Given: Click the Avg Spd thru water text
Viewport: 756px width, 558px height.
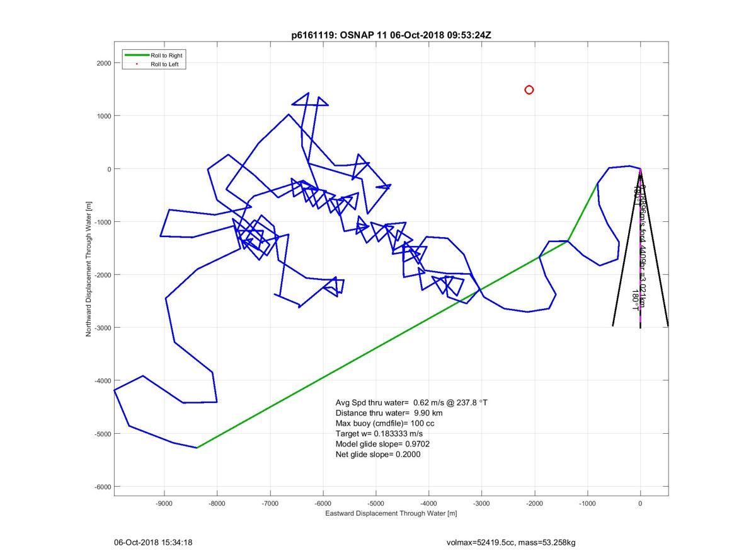Looking at the screenshot, I should coord(411,402).
